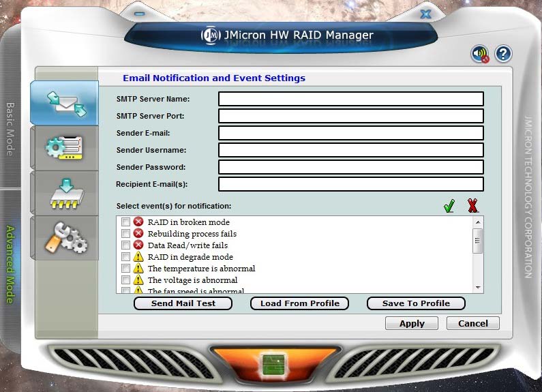Focus the SMTP Server Name field
The height and width of the screenshot is (392, 542).
click(x=350, y=100)
